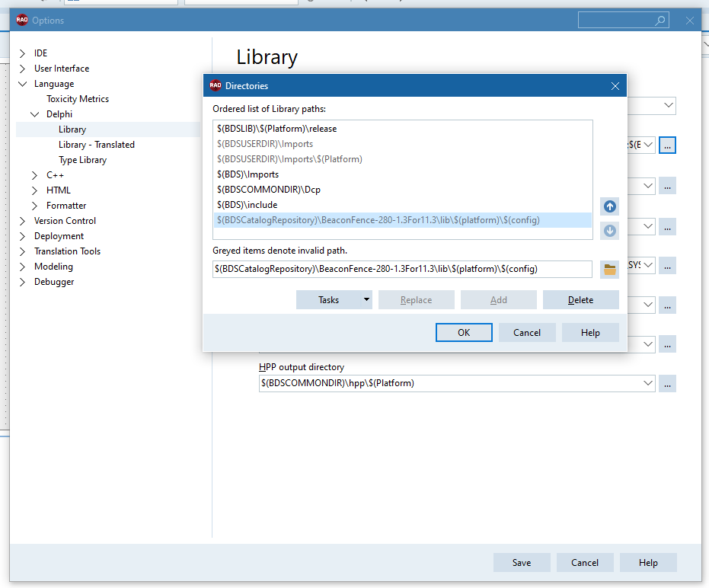
Task: Delete the selected library path
Action: (x=580, y=300)
